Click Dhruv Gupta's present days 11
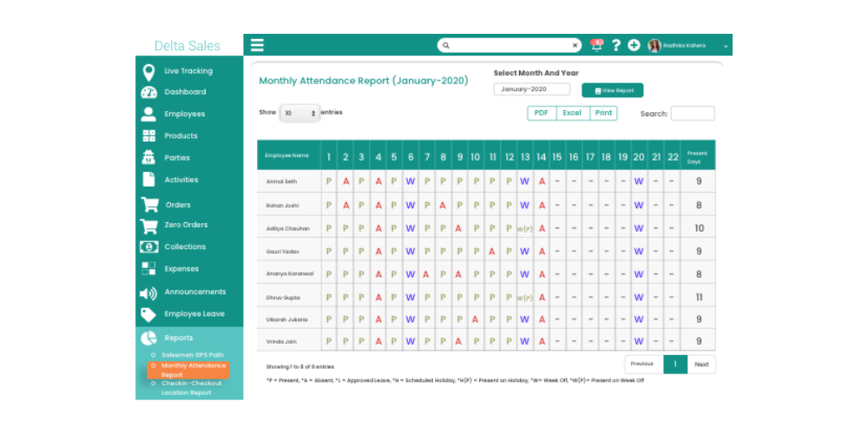The width and height of the screenshot is (868, 434). point(699,297)
